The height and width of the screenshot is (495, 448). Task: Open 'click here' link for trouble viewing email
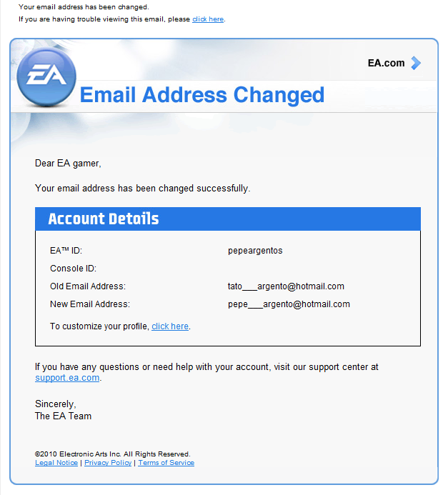click(208, 19)
